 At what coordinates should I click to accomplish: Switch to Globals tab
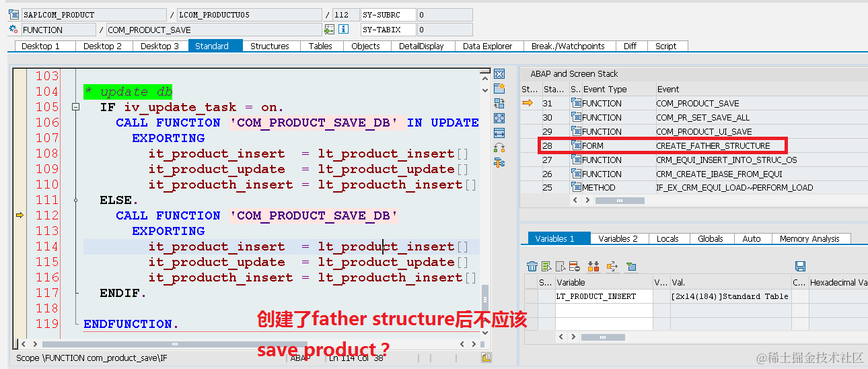pos(711,238)
